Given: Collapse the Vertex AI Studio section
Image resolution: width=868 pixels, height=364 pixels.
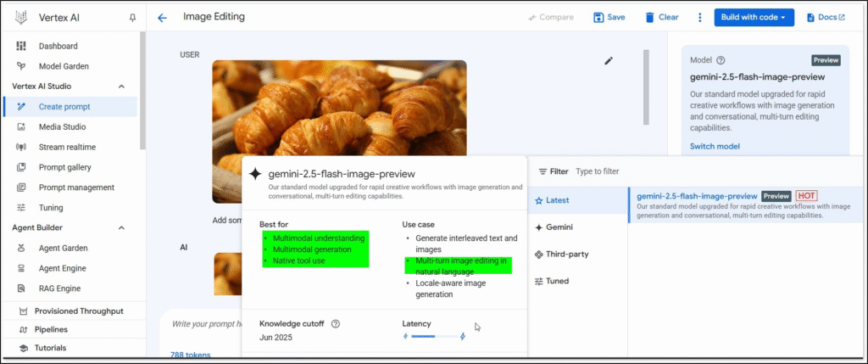Looking at the screenshot, I should click(x=121, y=86).
